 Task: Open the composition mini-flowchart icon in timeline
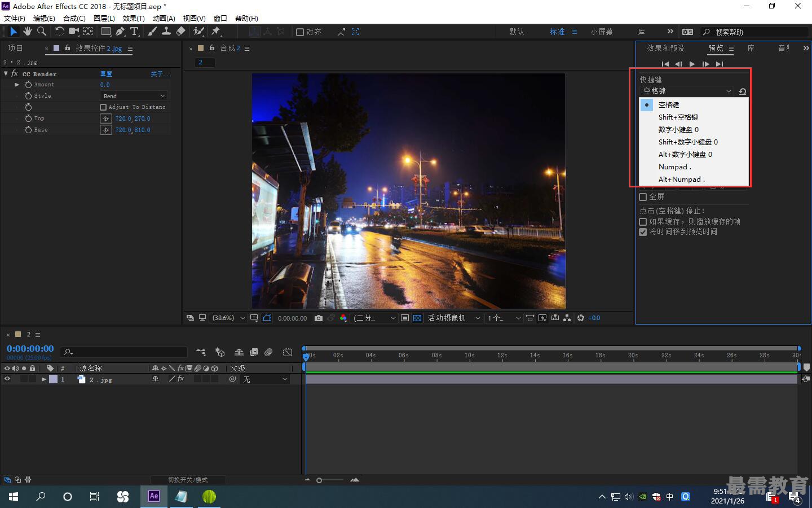click(201, 352)
